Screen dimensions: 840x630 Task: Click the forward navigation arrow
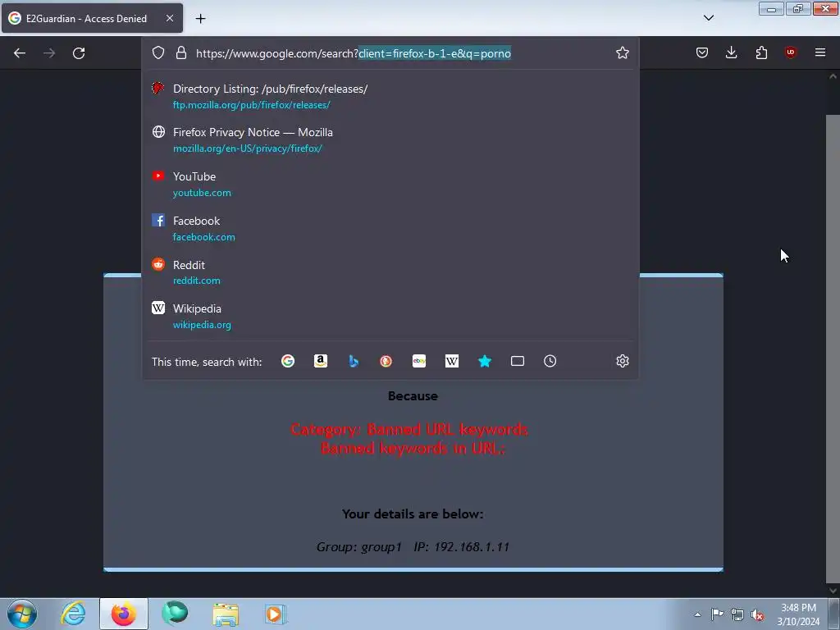(49, 53)
